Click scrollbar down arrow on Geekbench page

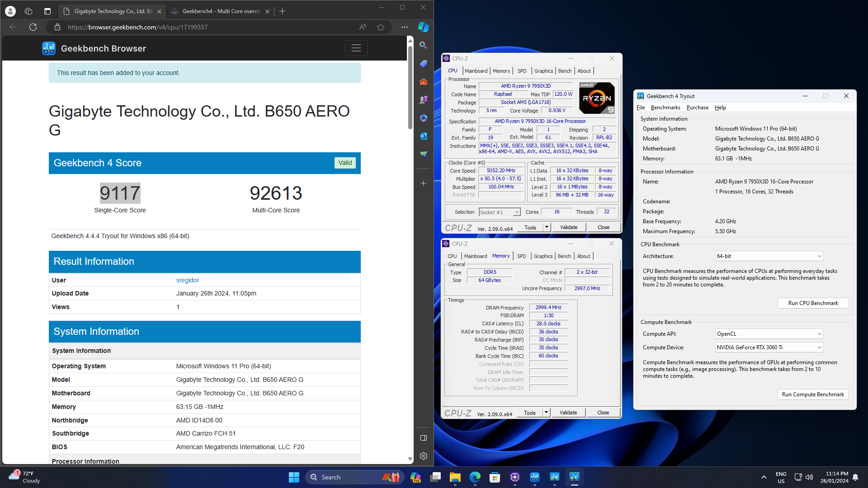410,459
